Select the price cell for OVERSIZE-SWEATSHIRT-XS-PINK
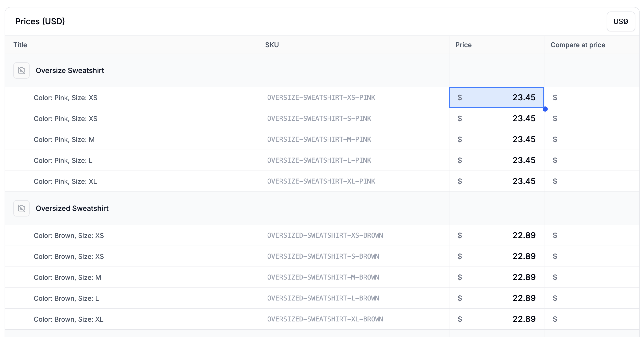Viewport: 644px width, 337px height. pos(496,98)
